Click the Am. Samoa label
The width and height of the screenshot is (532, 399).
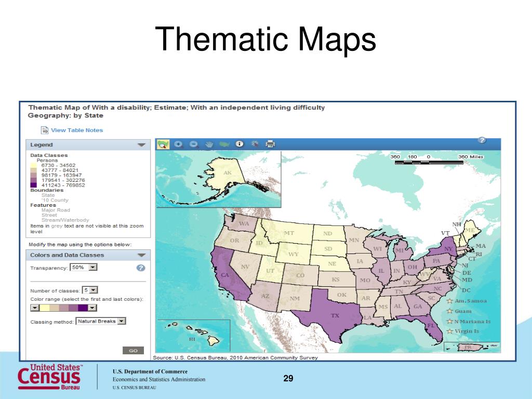471,301
